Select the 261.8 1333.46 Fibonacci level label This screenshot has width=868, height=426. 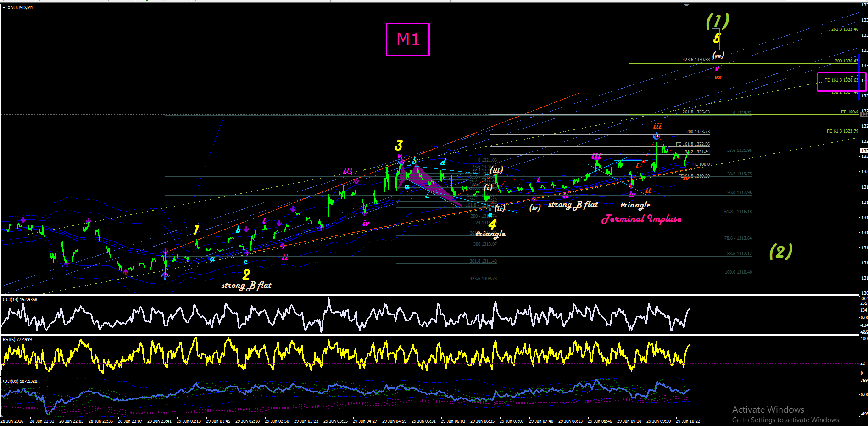pyautogui.click(x=845, y=29)
